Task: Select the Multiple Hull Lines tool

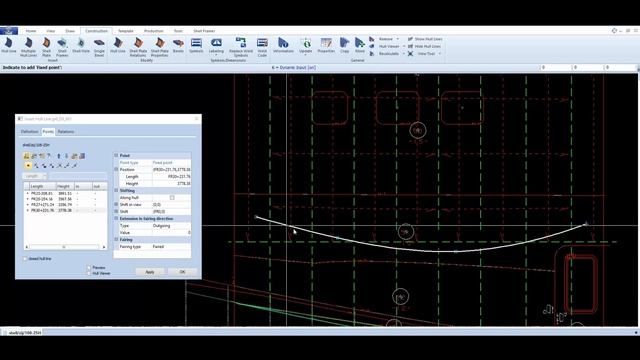Action: [x=28, y=47]
